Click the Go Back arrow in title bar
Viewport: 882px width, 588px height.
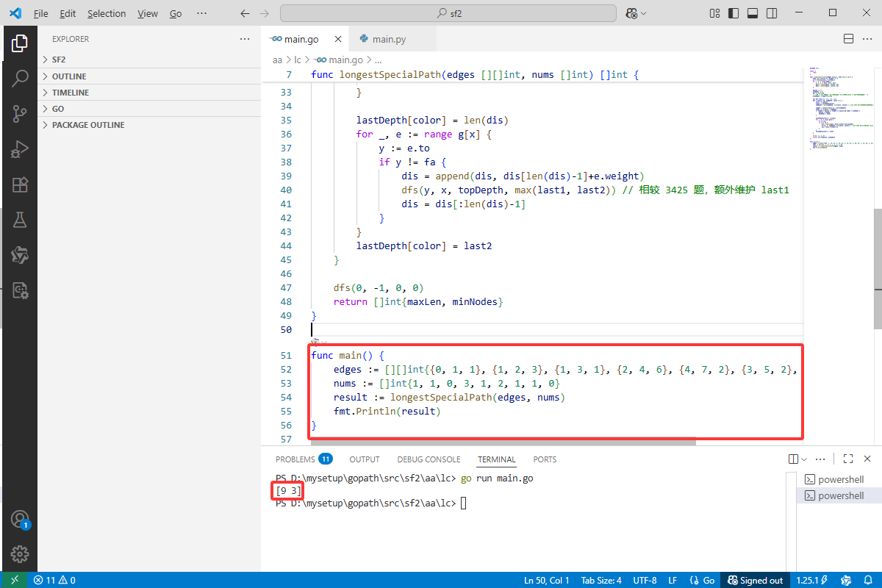click(245, 13)
